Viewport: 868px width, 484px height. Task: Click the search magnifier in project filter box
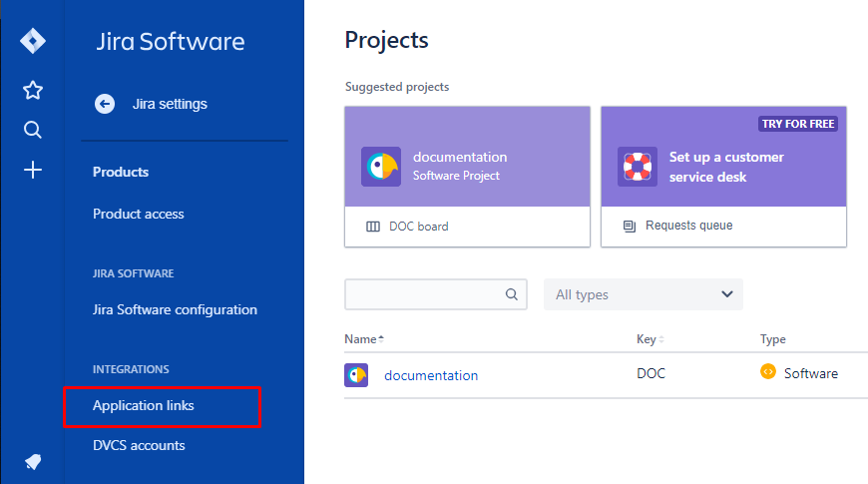511,294
